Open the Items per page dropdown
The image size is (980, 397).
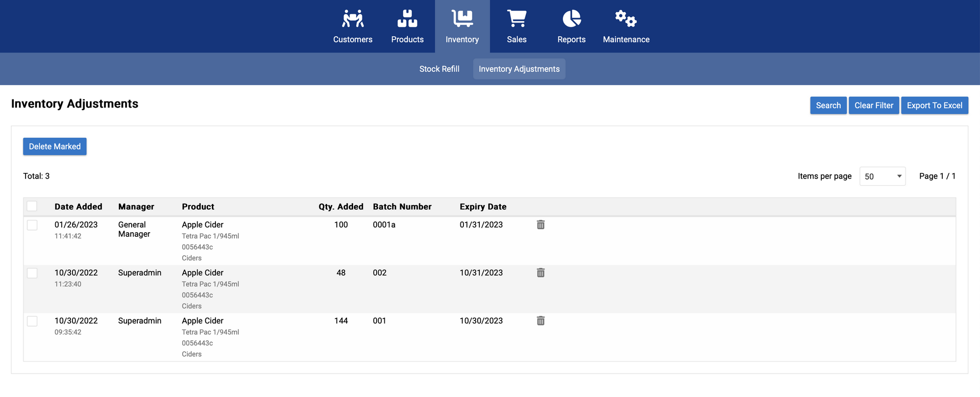[882, 176]
